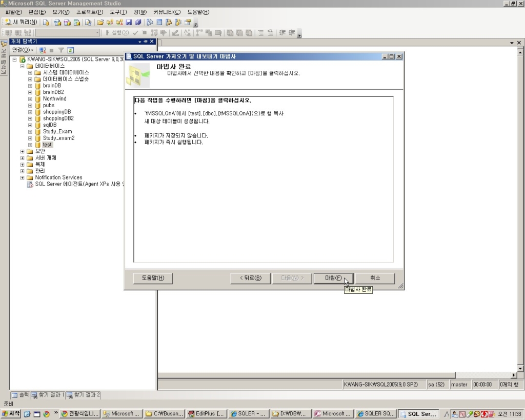Click the 'master' status bar entry

point(459,385)
